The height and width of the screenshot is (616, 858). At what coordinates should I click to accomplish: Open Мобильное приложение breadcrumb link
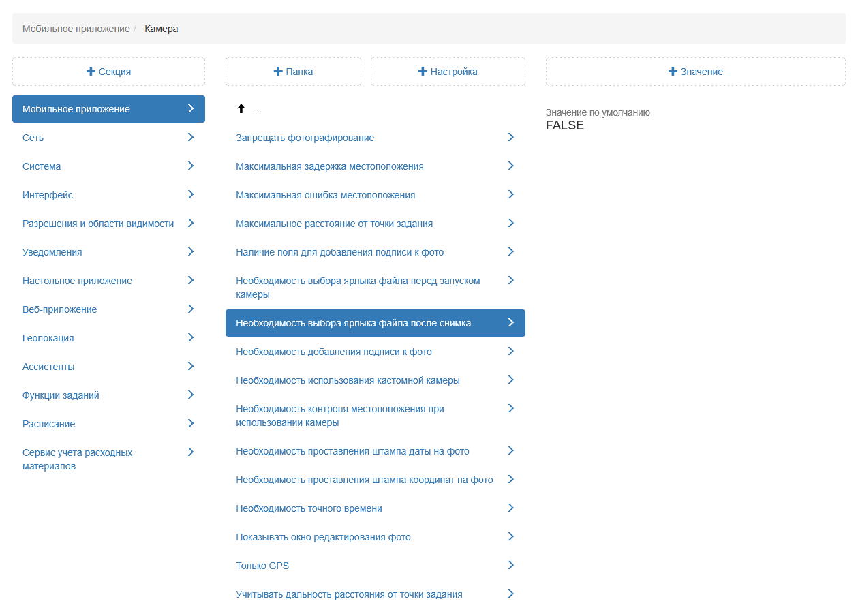(76, 29)
